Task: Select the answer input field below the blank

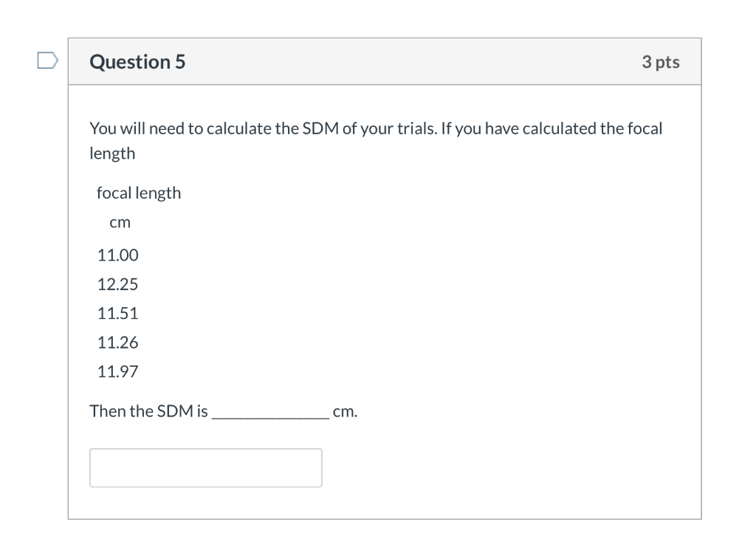Action: (x=205, y=467)
